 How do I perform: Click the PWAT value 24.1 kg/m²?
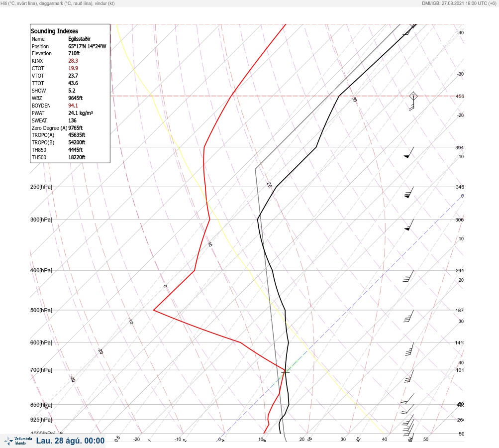(x=81, y=113)
